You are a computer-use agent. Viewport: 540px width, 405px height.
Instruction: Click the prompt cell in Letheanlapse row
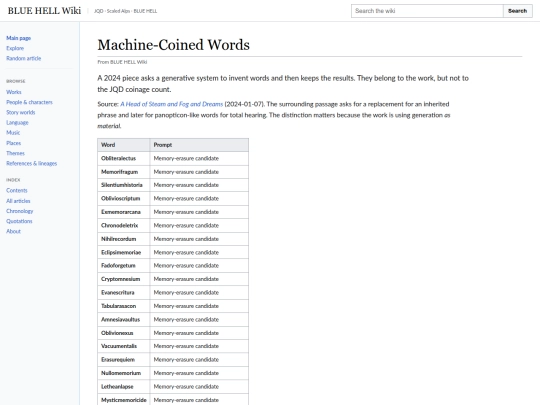point(199,386)
